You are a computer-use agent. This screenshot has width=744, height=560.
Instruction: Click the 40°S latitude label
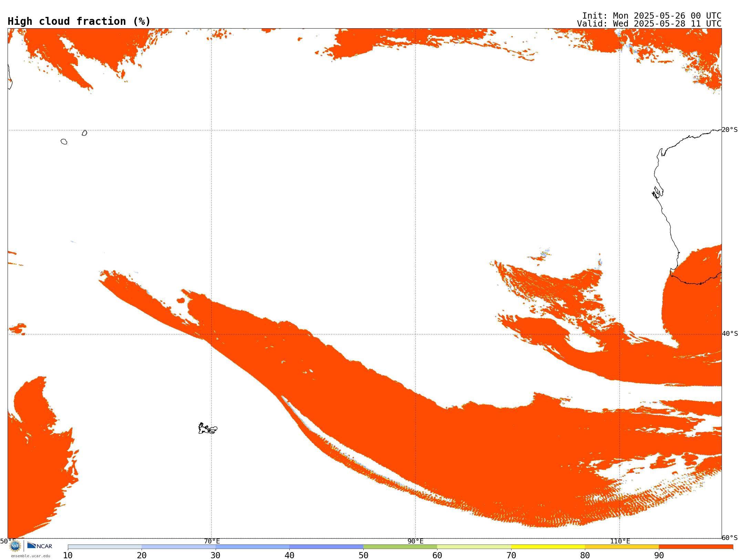point(730,334)
